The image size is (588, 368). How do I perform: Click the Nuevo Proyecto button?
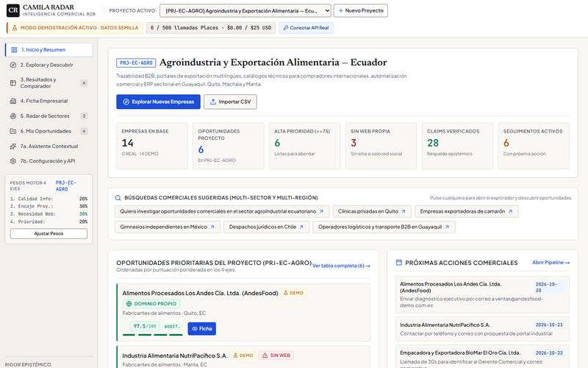361,11
